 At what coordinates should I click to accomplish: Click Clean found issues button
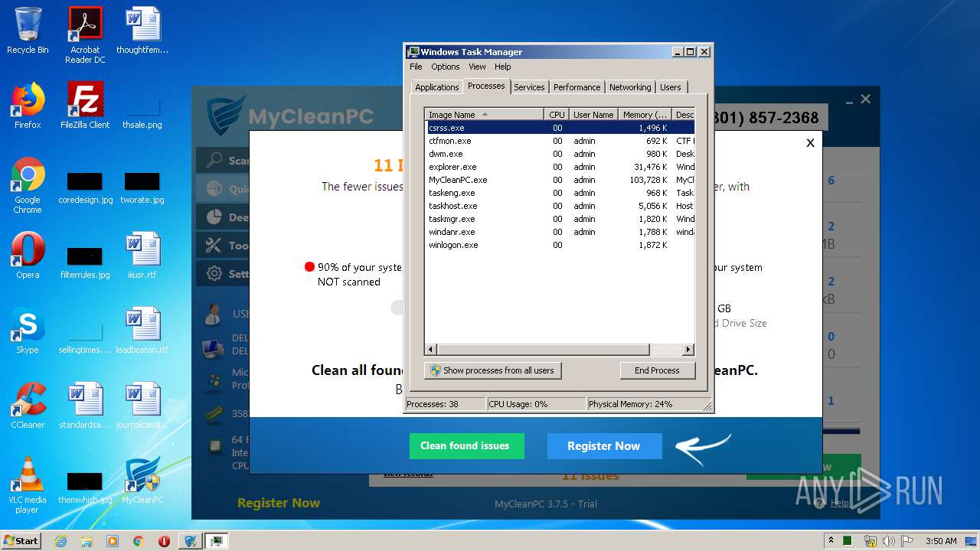(x=466, y=446)
